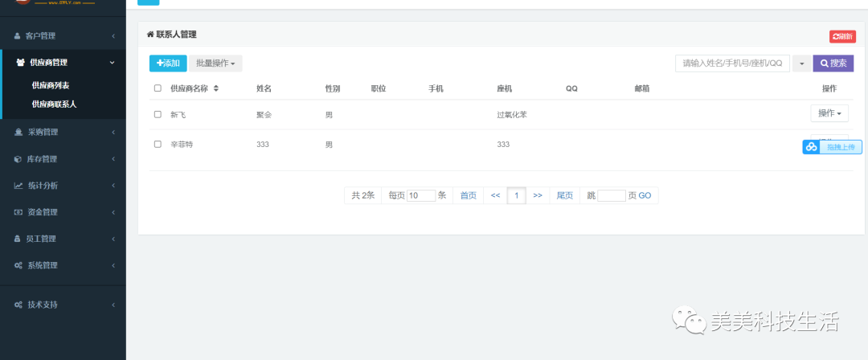Check the checkbox for row 新飞
Screen dimensions: 868x360
point(158,114)
